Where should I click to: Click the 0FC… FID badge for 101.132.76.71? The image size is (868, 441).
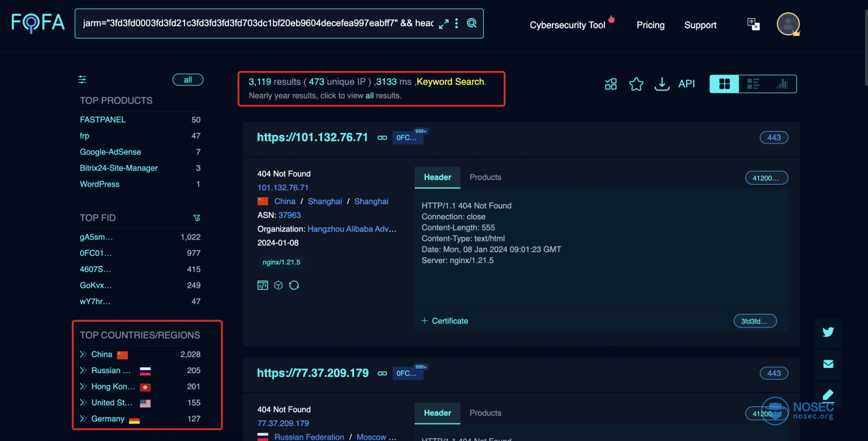408,138
